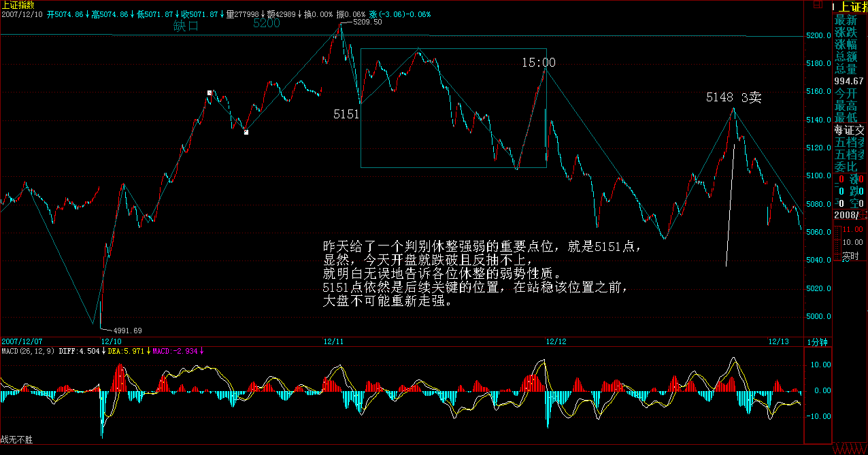Click the red zigzag icon in bottom-right corner
Screen dimensions: 868x455
(850, 449)
